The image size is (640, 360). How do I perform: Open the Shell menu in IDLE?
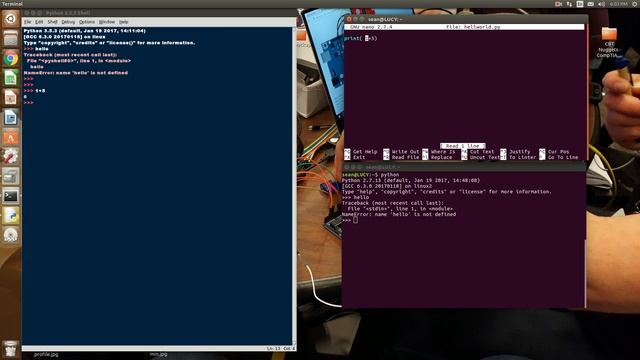click(53, 22)
